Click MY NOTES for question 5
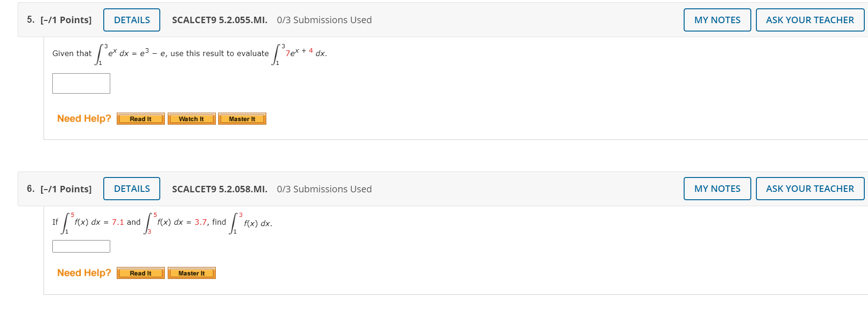Screen dimensions: 868x323 coord(717,20)
